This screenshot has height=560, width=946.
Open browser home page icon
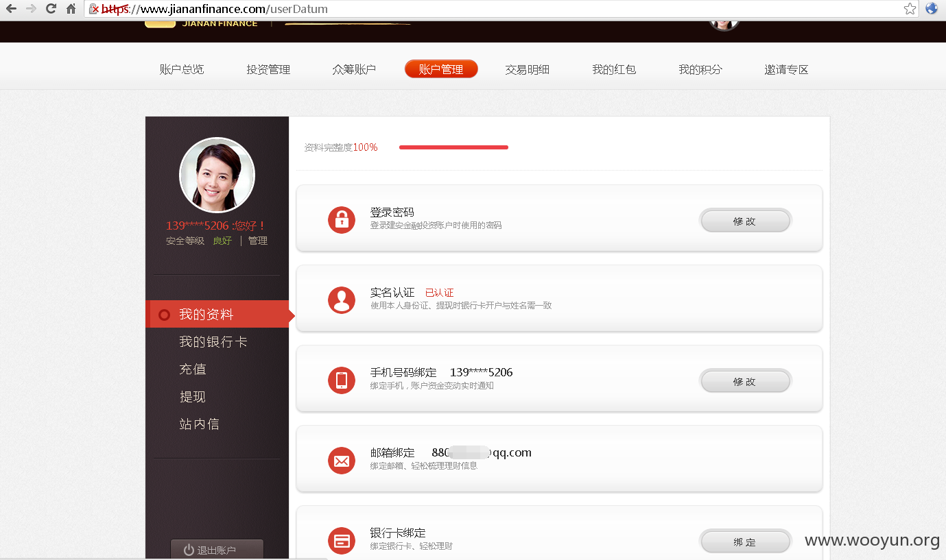click(x=71, y=9)
